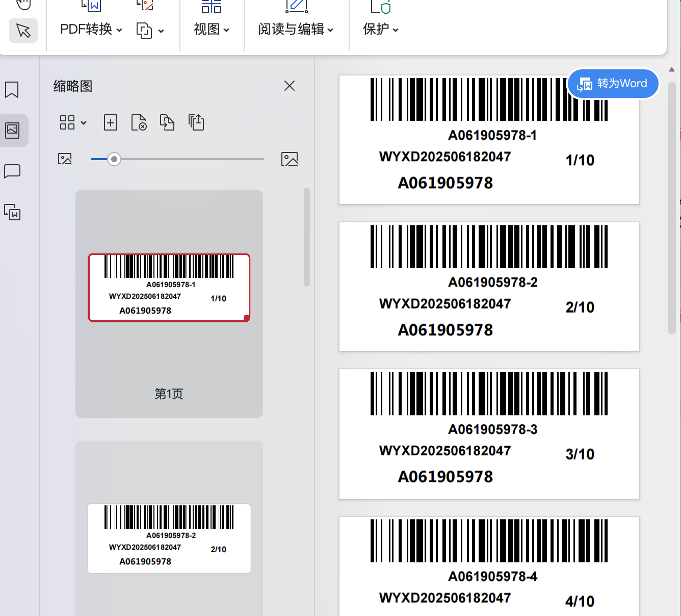Image resolution: width=681 pixels, height=616 pixels.
Task: Open the comments sidebar panel
Action: [12, 171]
